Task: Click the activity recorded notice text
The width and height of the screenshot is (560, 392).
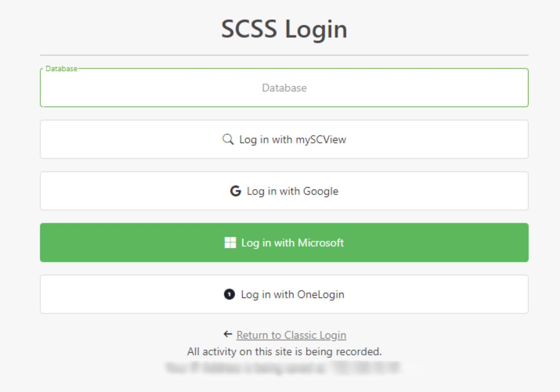Action: (284, 352)
